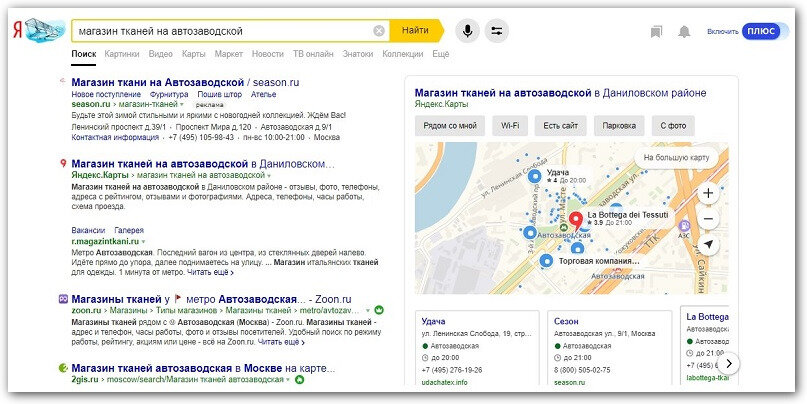Open the Ещё menu

point(441,54)
